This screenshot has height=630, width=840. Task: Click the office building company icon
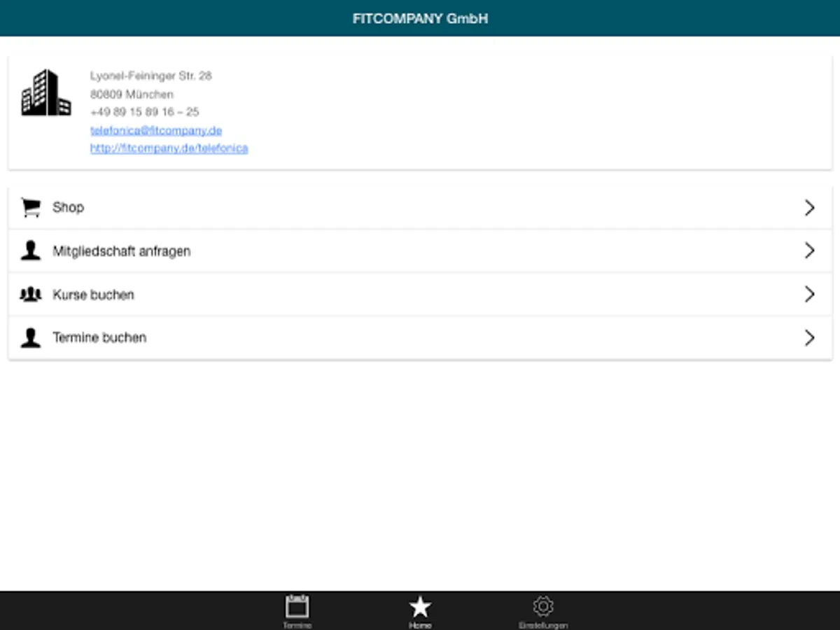tap(46, 92)
